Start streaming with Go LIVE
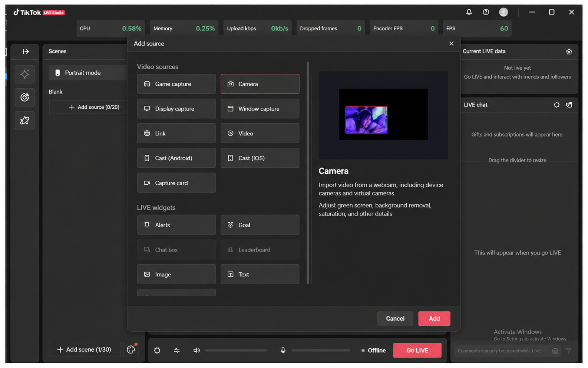This screenshot has width=588, height=368. tap(417, 350)
